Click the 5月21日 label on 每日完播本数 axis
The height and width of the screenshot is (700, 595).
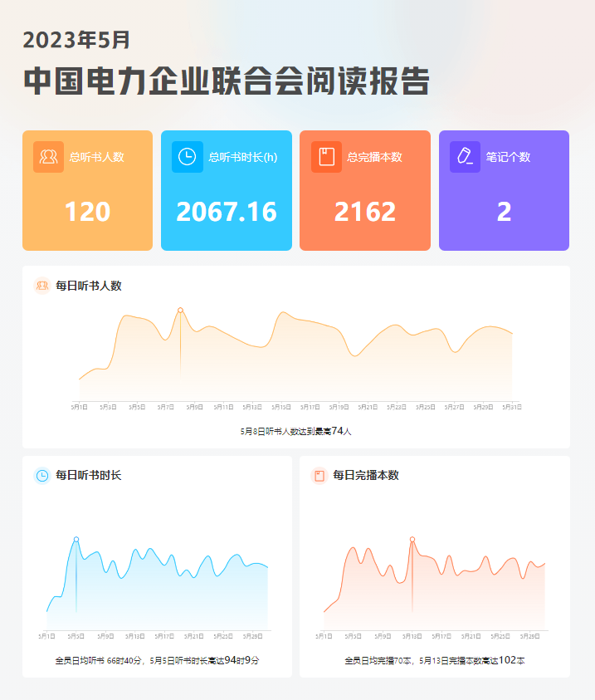tap(471, 636)
